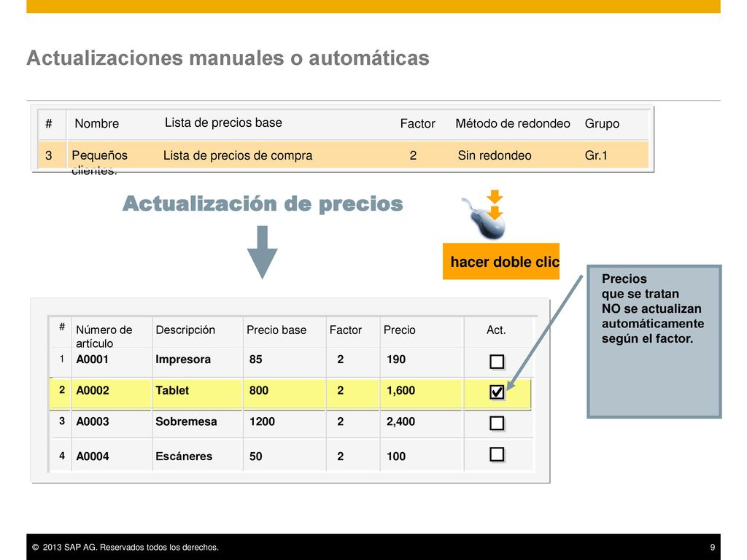Click base price 50 for Escáneres
This screenshot has width=747, height=560.
(255, 456)
